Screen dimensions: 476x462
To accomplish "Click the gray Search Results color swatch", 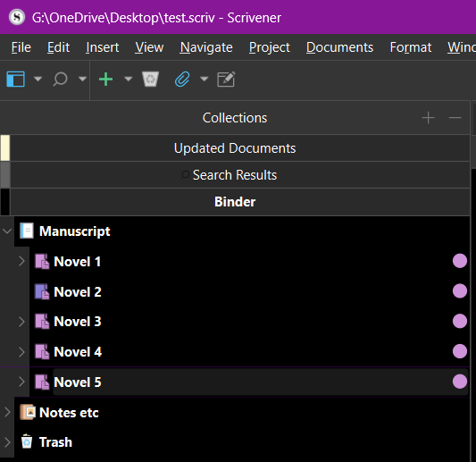I will (4, 174).
